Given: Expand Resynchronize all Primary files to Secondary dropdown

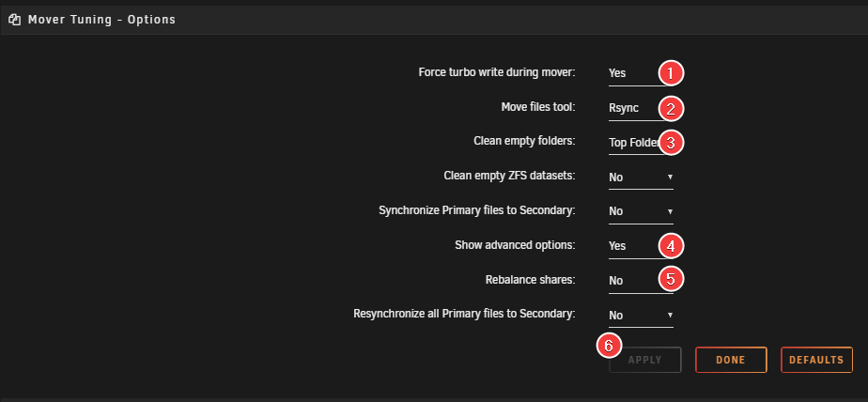Looking at the screenshot, I should click(x=641, y=315).
